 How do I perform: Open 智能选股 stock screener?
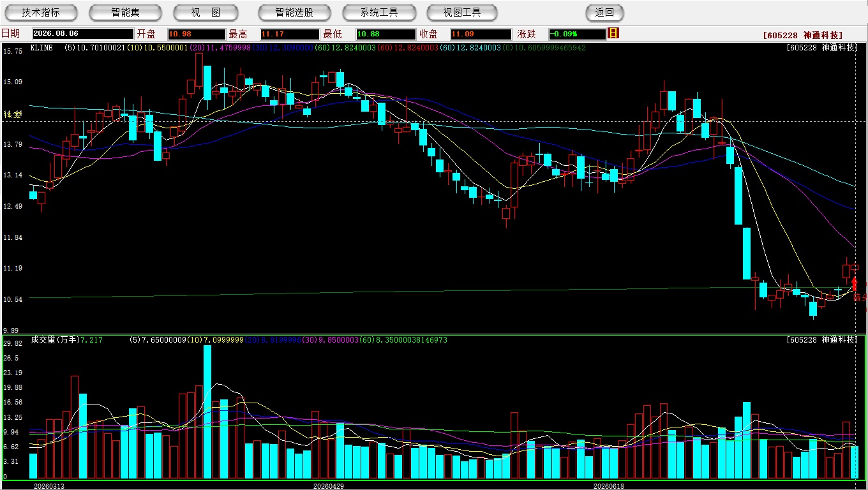pyautogui.click(x=294, y=12)
